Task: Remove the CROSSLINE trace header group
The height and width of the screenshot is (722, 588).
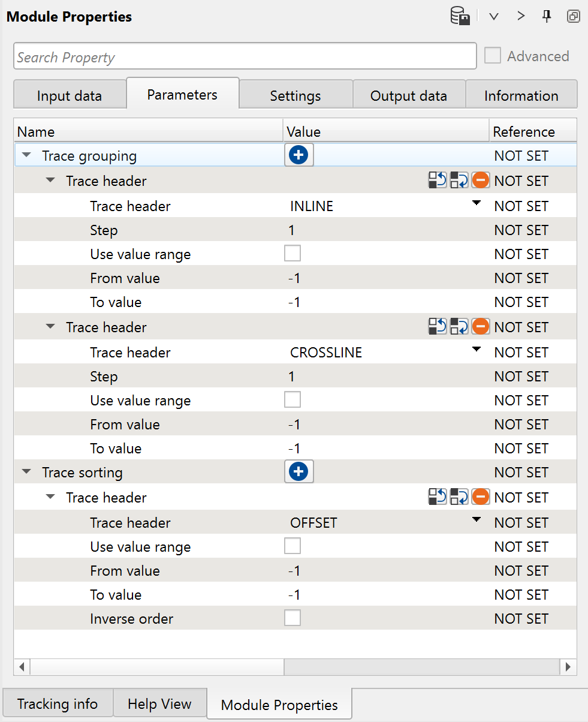Action: tap(480, 327)
